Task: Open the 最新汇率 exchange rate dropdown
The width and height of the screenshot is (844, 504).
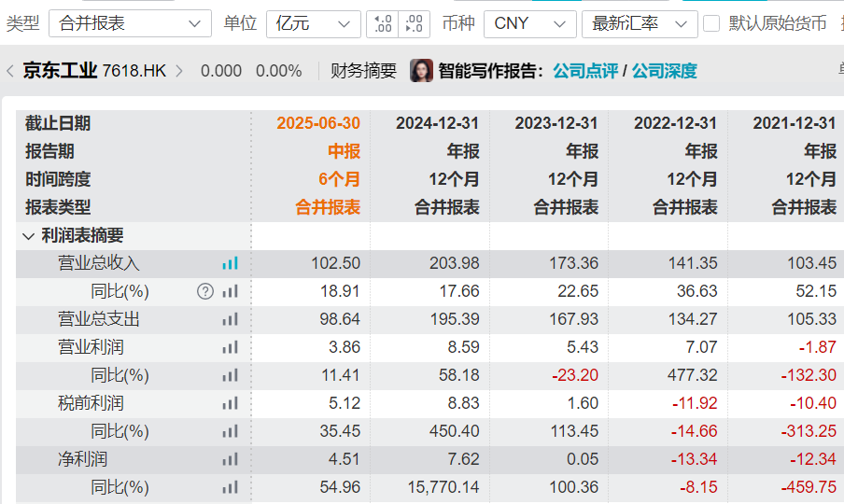Action: coord(639,23)
